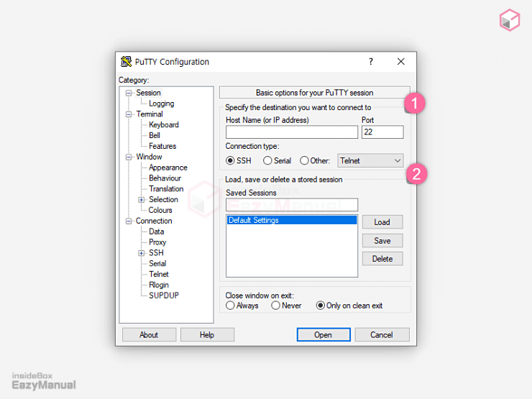Click the Delete session button
The width and height of the screenshot is (532, 399).
click(382, 259)
